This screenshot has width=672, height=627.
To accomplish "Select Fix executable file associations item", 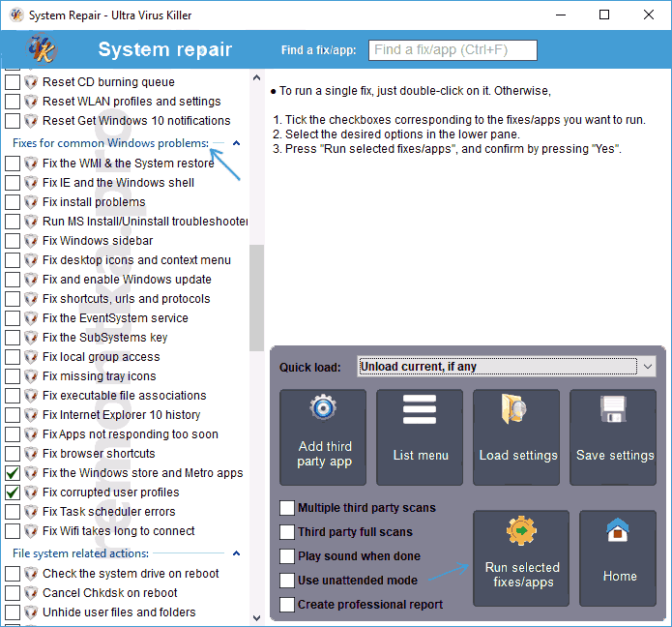I will tap(124, 396).
